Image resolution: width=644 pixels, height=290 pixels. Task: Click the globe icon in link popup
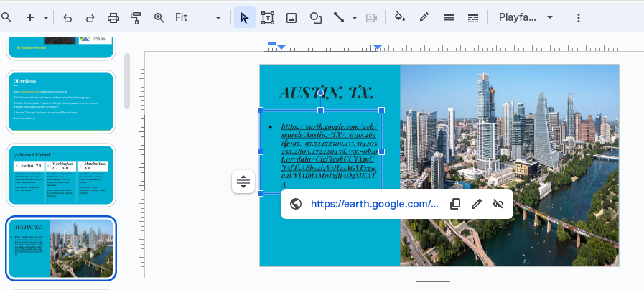[296, 204]
